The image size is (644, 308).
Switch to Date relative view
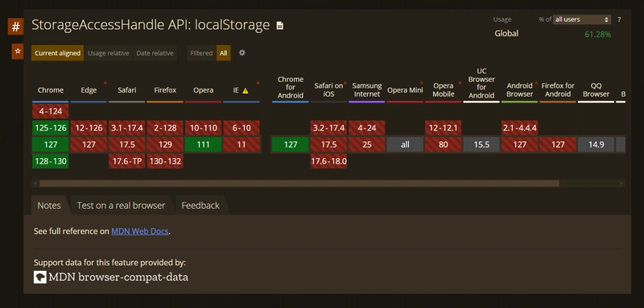coord(155,53)
